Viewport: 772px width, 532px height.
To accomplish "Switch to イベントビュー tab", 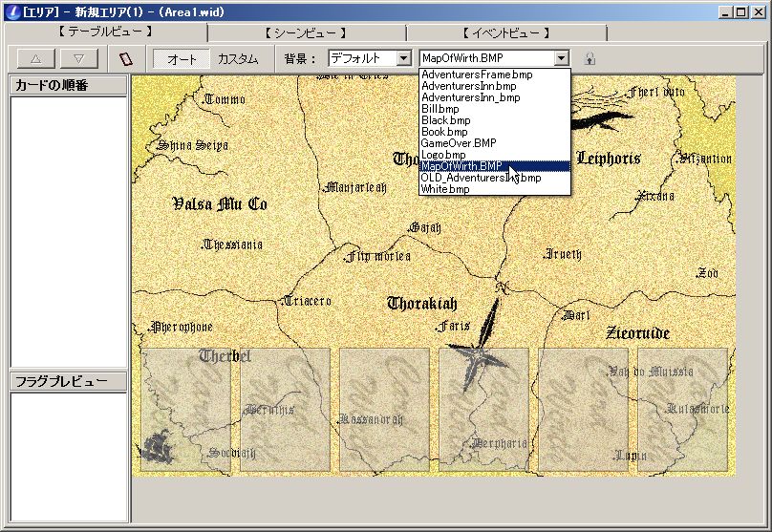I will (x=506, y=33).
